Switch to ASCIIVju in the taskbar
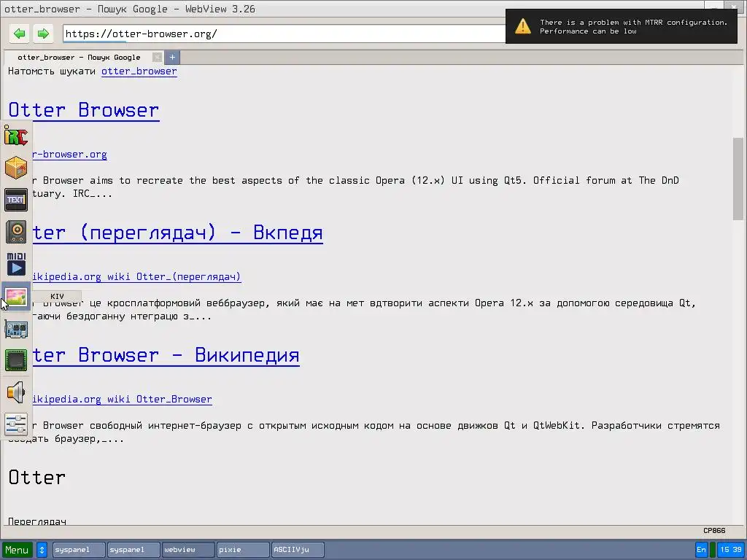Image resolution: width=747 pixels, height=560 pixels. (298, 550)
